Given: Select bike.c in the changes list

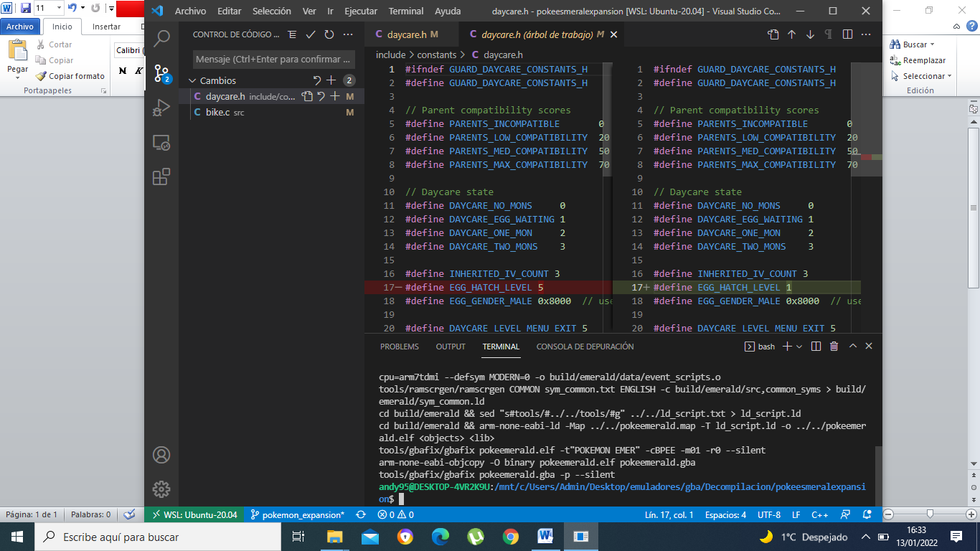Looking at the screenshot, I should click(216, 113).
